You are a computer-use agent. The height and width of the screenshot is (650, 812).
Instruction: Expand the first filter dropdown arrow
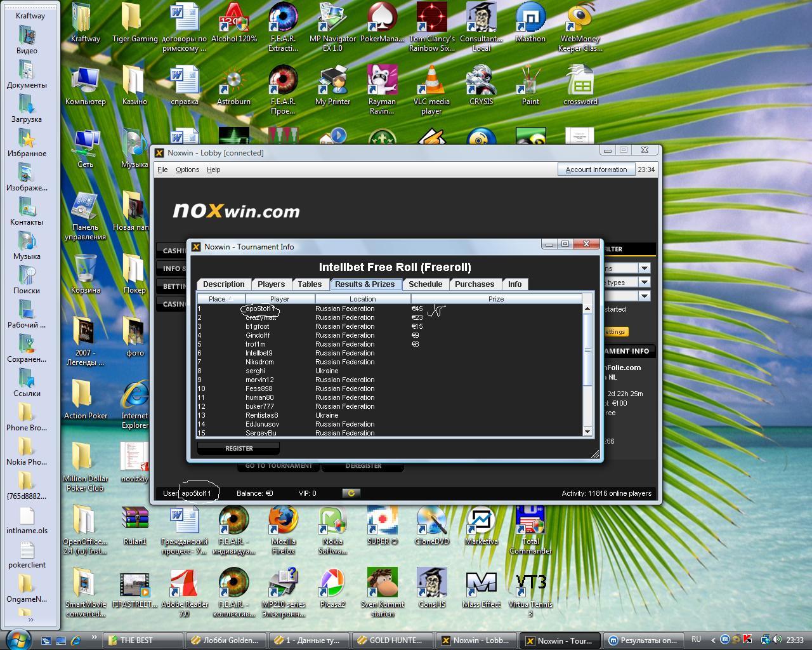point(644,269)
